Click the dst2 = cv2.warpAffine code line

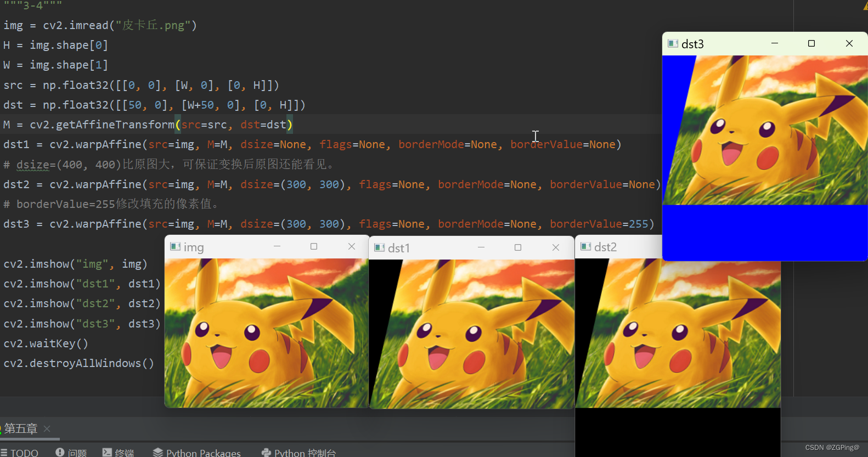(332, 184)
